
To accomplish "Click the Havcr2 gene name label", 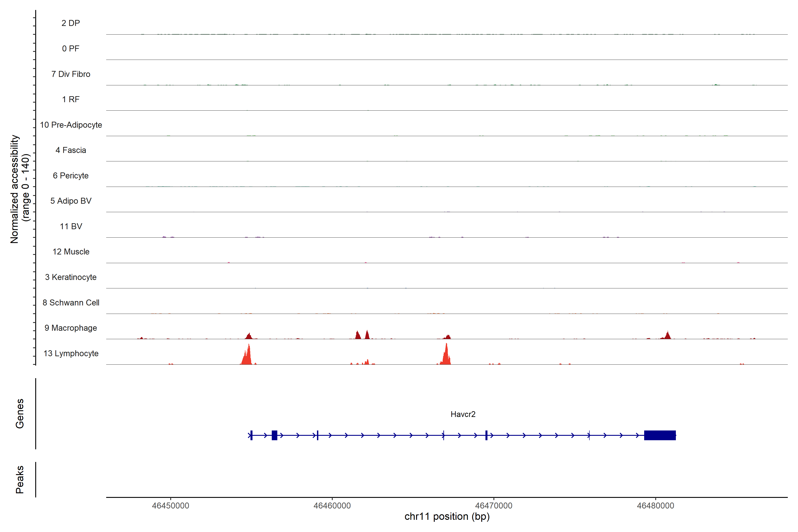I will click(463, 414).
